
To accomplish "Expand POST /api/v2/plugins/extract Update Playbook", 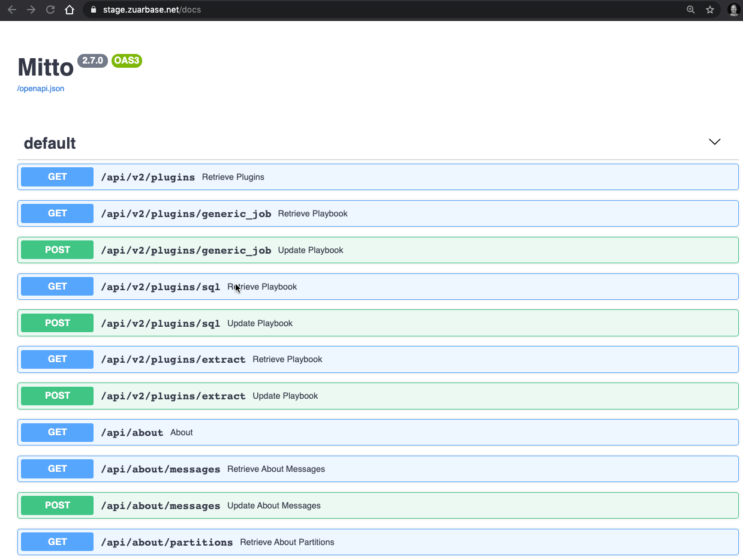I will pyautogui.click(x=378, y=396).
